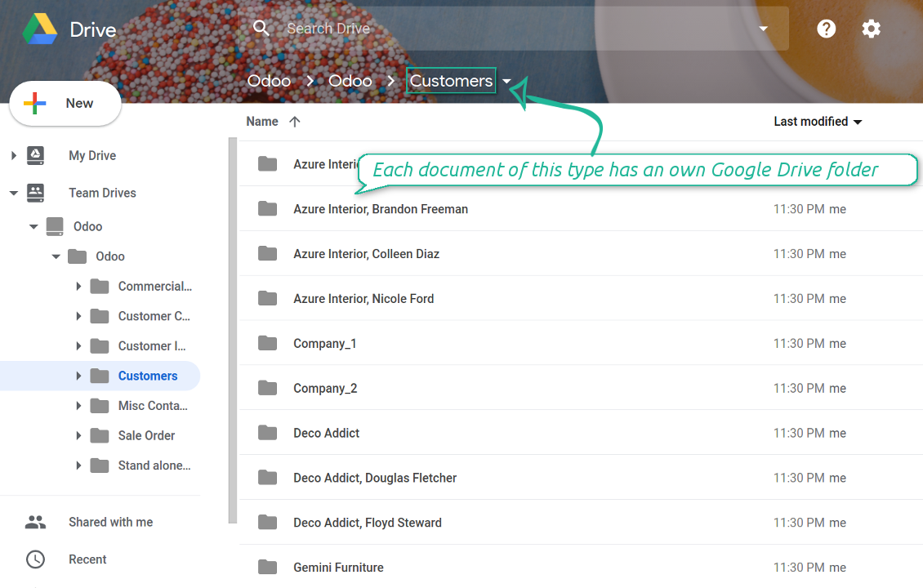This screenshot has height=588, width=923.
Task: Select Sale Order folder in sidebar tree
Action: tap(146, 435)
